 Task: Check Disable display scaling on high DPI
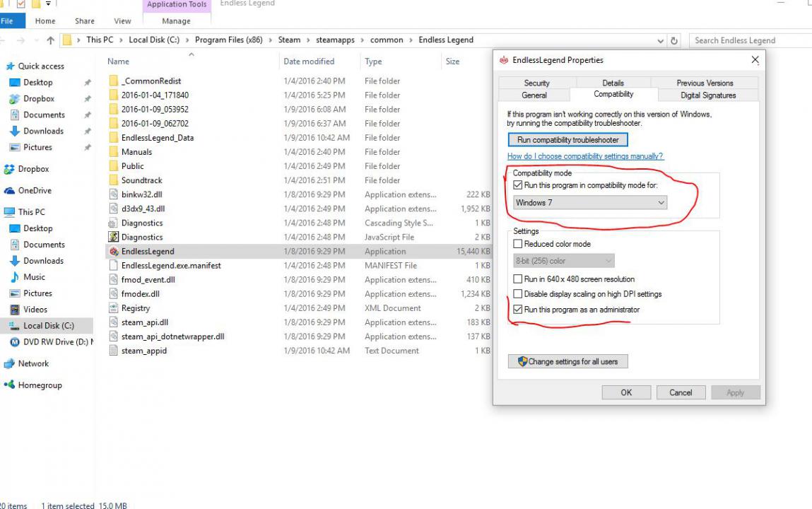coord(517,294)
